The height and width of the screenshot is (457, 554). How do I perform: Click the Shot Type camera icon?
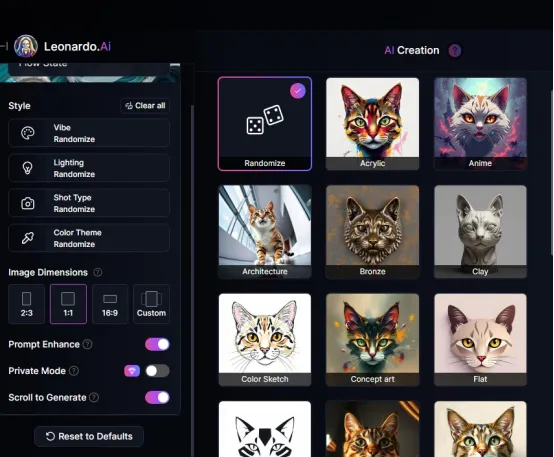point(28,203)
